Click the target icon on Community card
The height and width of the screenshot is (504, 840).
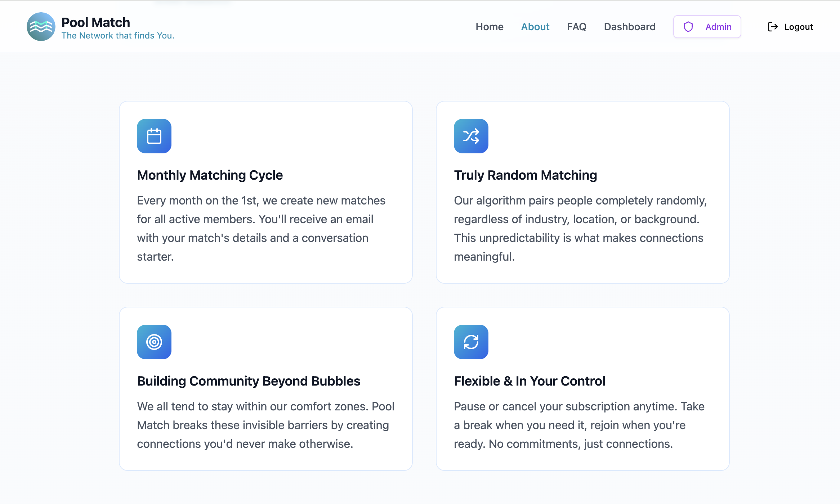(154, 342)
